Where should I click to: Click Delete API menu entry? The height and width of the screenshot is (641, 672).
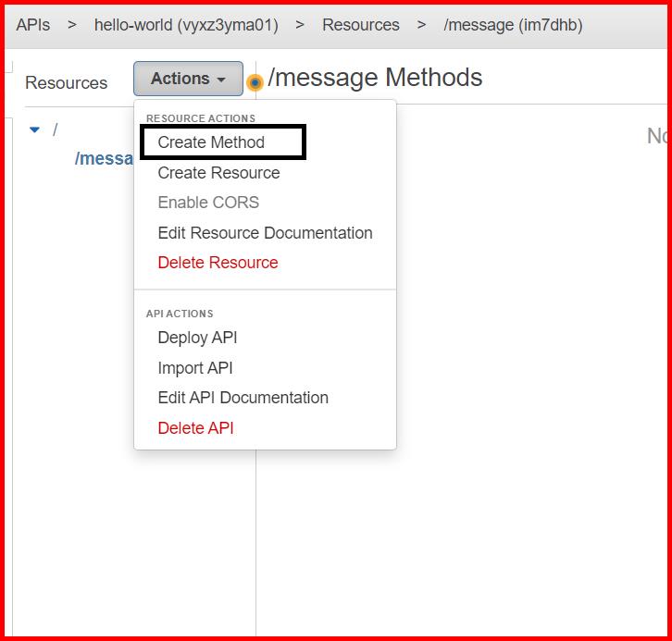click(195, 427)
